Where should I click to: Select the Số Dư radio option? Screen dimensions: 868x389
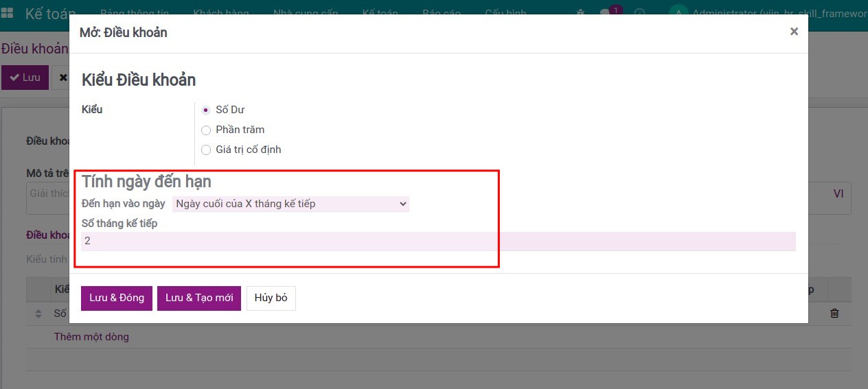click(x=206, y=110)
